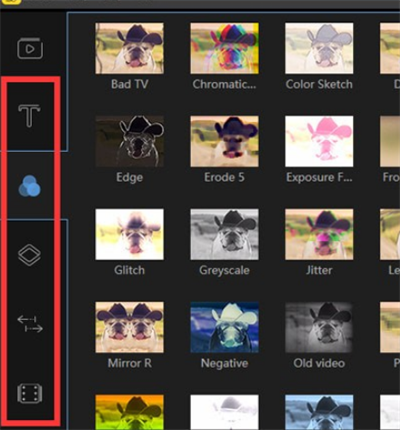Apply the Color Sketch filter thumbnail

coord(319,48)
